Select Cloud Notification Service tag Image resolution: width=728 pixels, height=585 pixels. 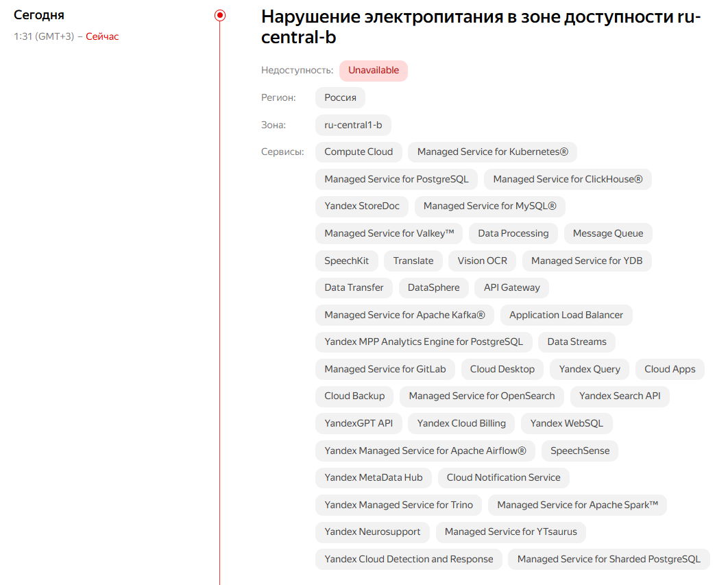[x=504, y=478]
